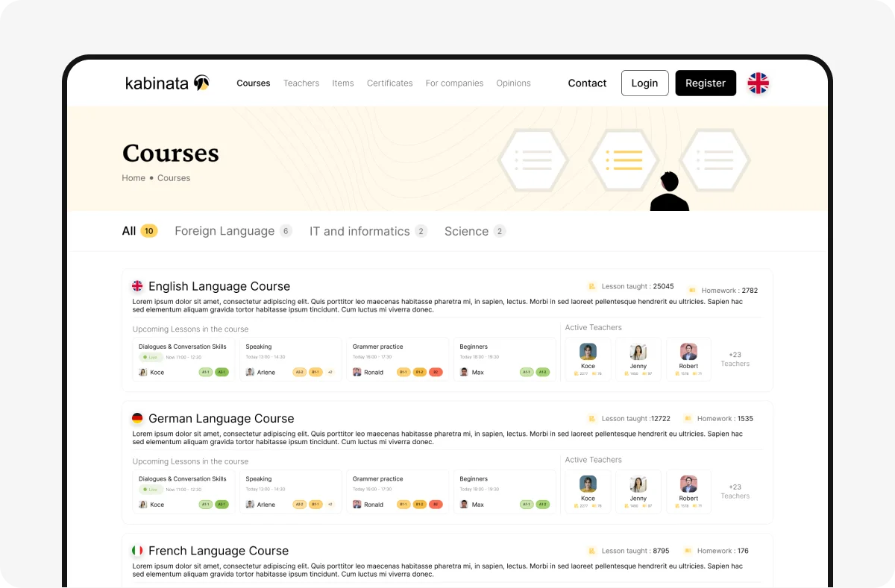Switch to the Foreign Language tab

224,231
